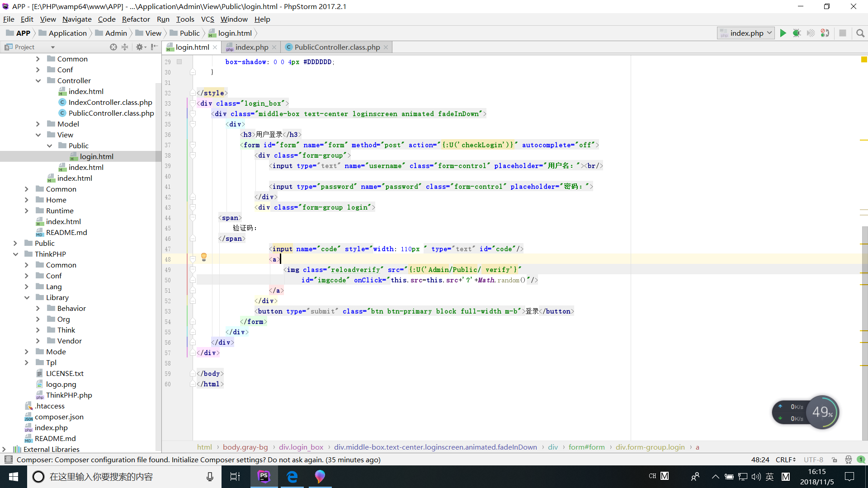Click the Stop process square icon
The height and width of the screenshot is (488, 868).
[x=843, y=33]
